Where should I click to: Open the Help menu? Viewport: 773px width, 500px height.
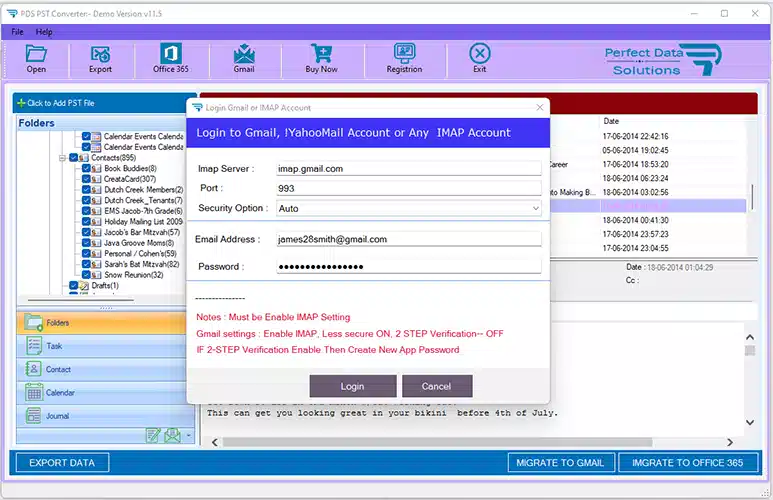[x=44, y=32]
